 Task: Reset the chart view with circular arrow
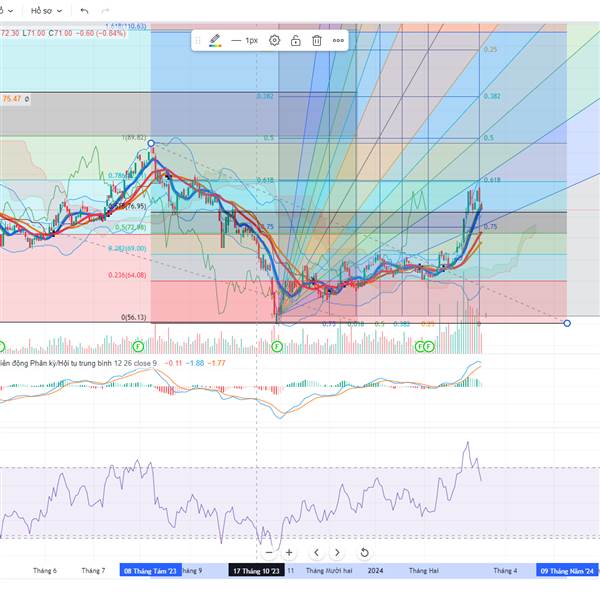[x=364, y=552]
